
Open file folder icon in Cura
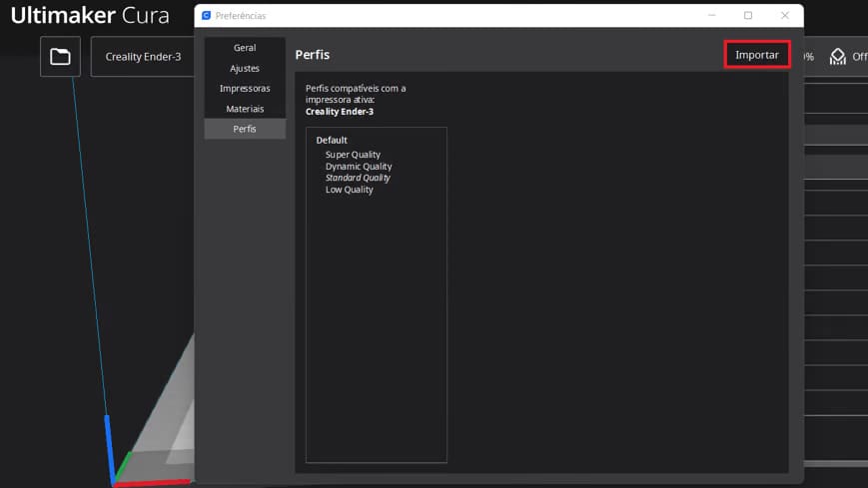pyautogui.click(x=60, y=57)
